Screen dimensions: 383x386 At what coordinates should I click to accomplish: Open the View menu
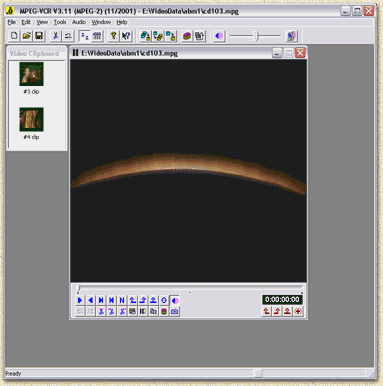(42, 22)
